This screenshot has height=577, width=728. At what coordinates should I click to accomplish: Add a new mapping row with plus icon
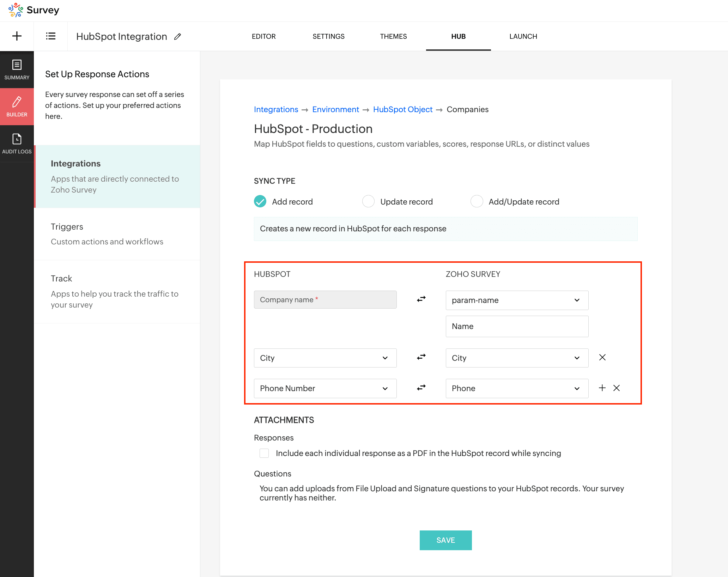pos(602,388)
